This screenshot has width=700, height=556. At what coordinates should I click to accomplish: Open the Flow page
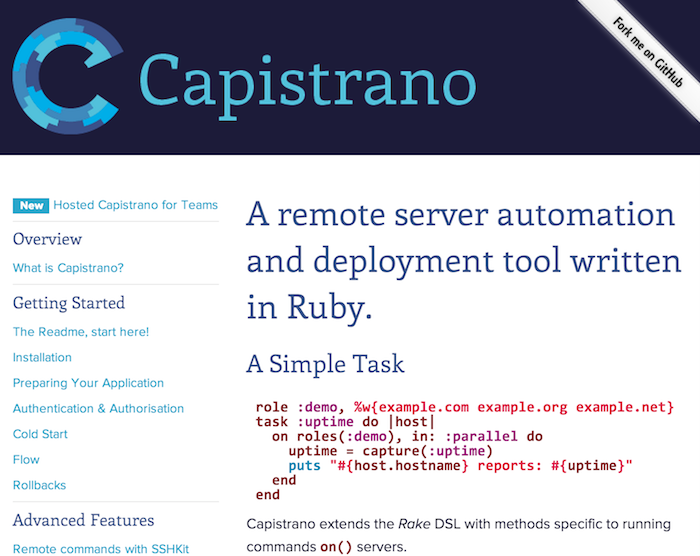click(x=26, y=460)
